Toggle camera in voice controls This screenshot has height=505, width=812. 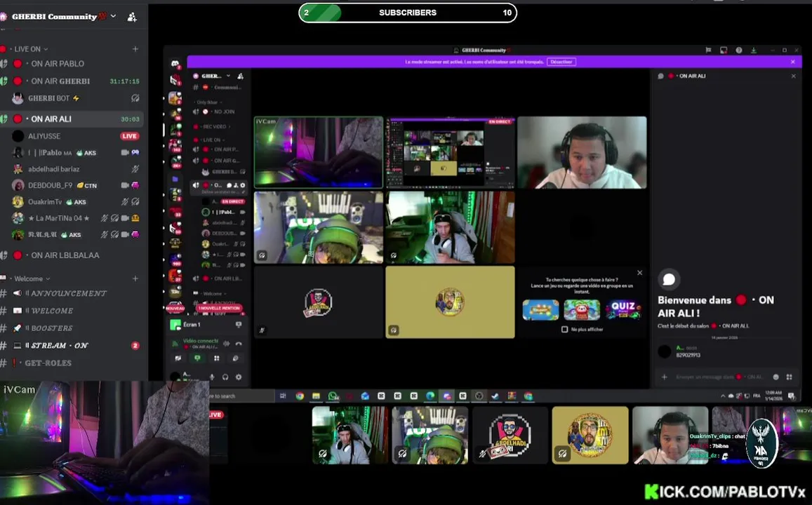(x=178, y=358)
